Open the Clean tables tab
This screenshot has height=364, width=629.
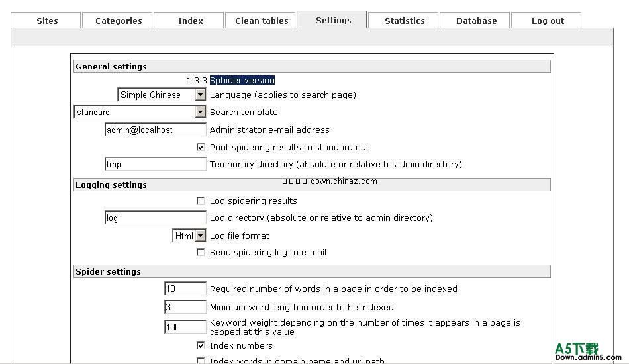pos(262,21)
